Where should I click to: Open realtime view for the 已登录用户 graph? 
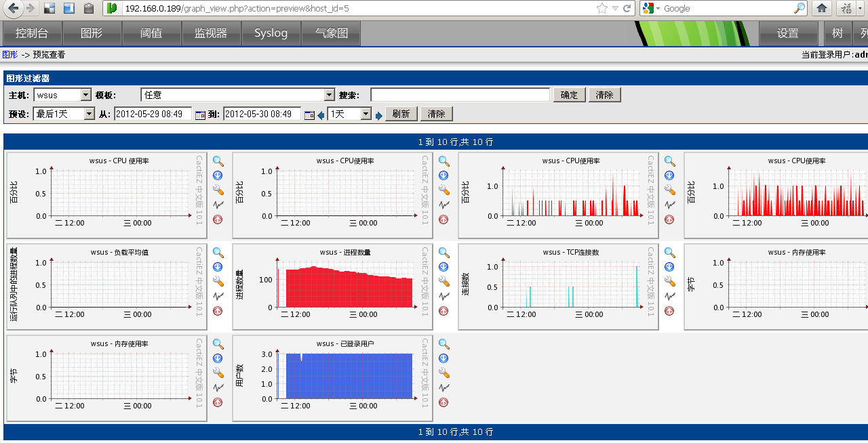[443, 387]
